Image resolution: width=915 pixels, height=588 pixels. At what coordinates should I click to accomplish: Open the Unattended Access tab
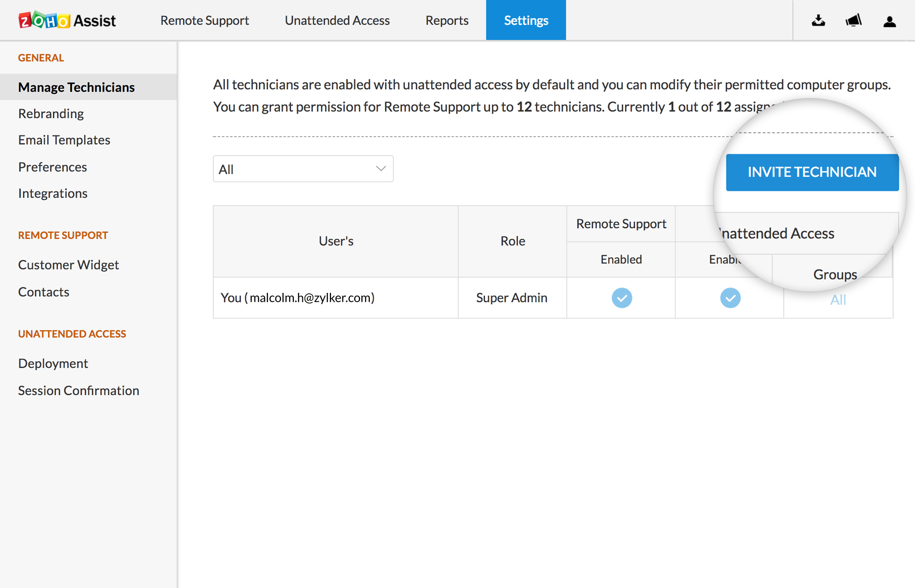point(337,20)
